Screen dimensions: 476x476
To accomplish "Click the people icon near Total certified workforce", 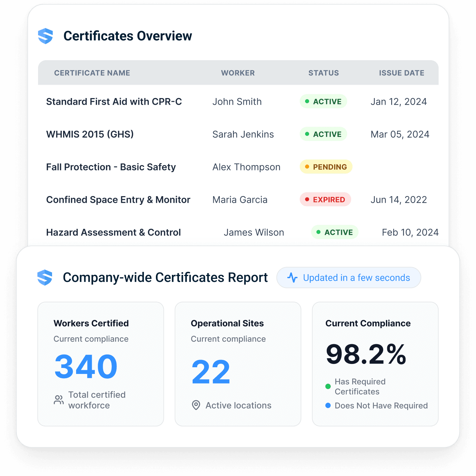I will 59,400.
